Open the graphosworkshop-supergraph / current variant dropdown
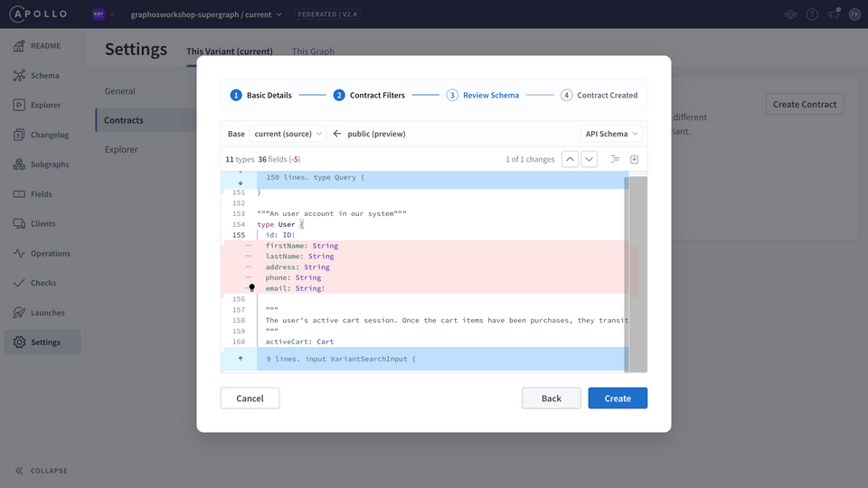868x488 pixels. click(206, 14)
